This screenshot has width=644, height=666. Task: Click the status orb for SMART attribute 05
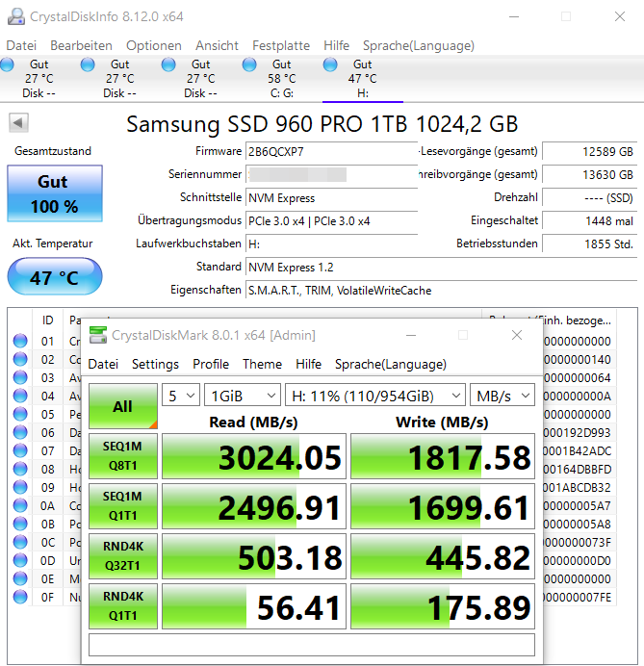[20, 414]
